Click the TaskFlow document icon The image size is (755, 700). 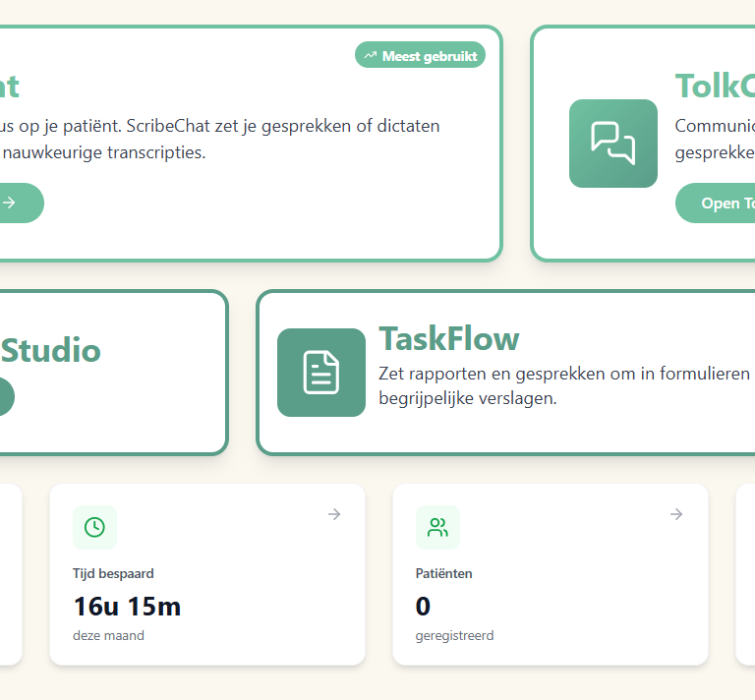(321, 373)
